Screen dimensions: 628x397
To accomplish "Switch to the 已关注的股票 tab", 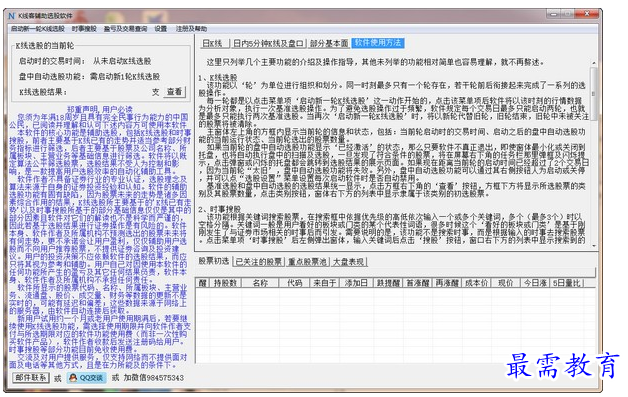I will (259, 262).
